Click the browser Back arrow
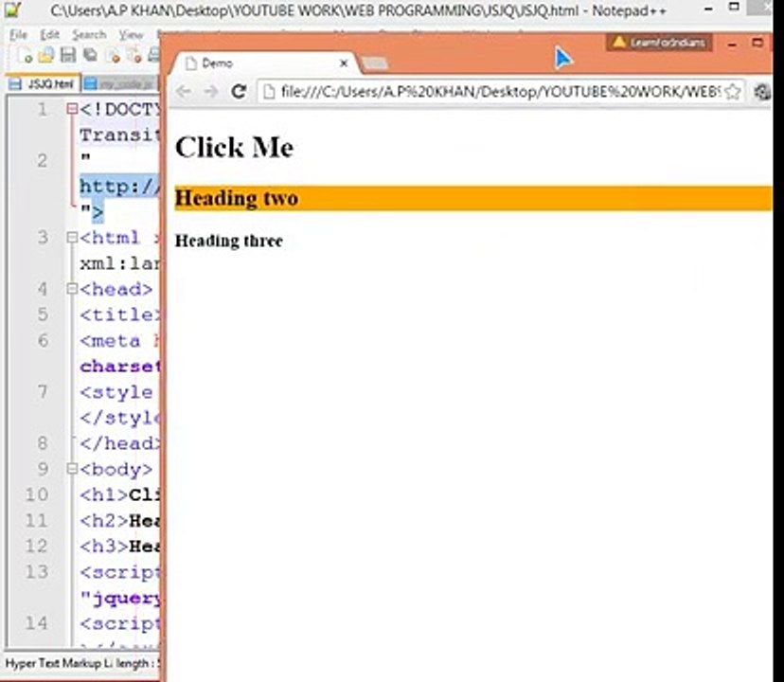This screenshot has height=682, width=784. tap(184, 92)
